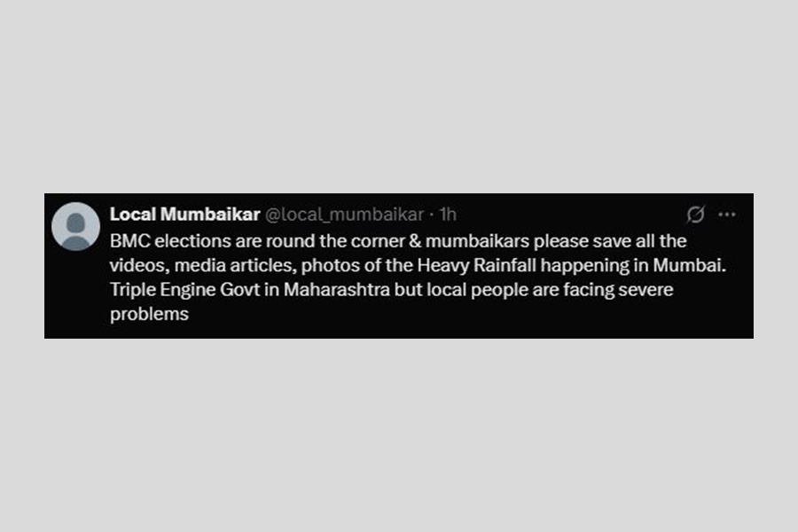Click "Triple Engine Govt" in the tweet
798x532 pixels.
click(x=180, y=289)
